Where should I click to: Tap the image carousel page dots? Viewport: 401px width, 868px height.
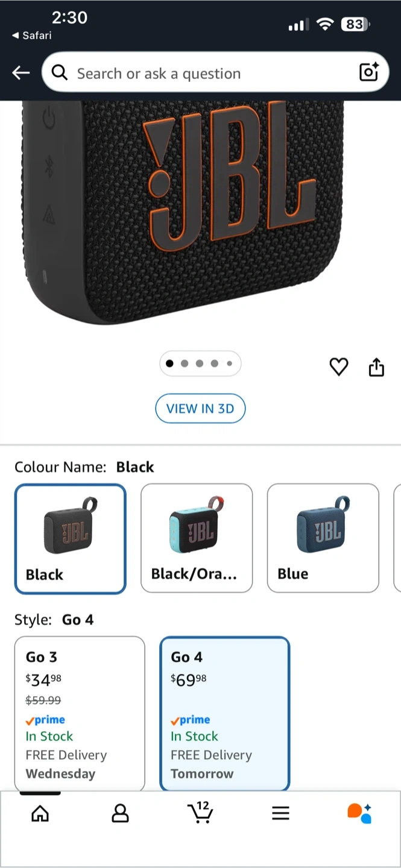200,363
